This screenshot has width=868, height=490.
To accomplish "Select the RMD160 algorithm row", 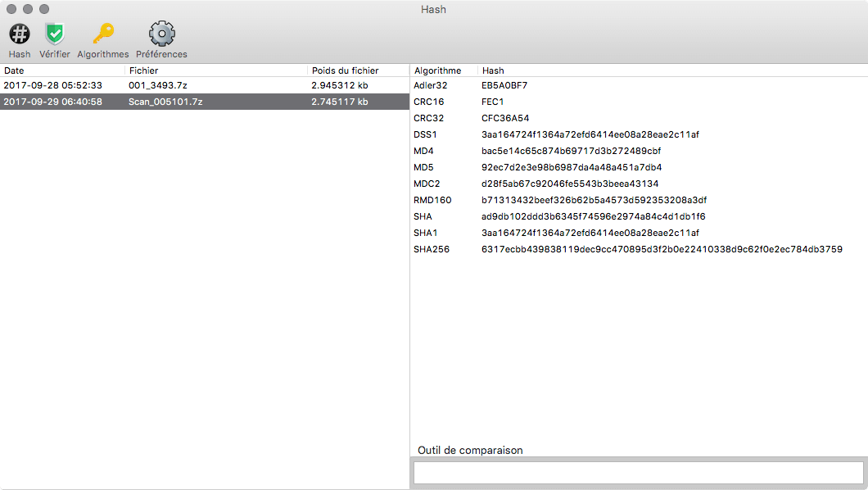I will coord(639,200).
